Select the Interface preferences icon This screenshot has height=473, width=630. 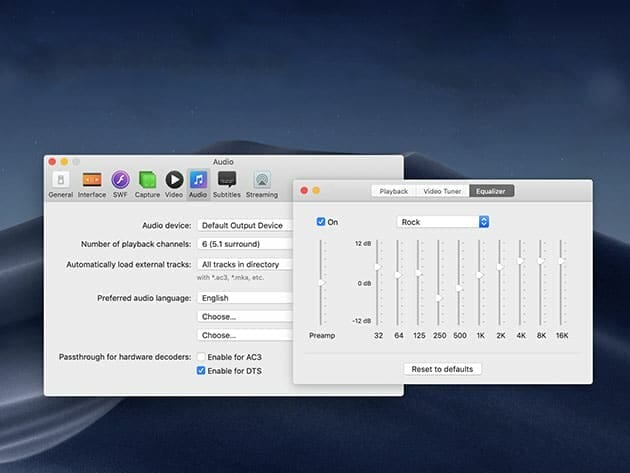point(92,183)
